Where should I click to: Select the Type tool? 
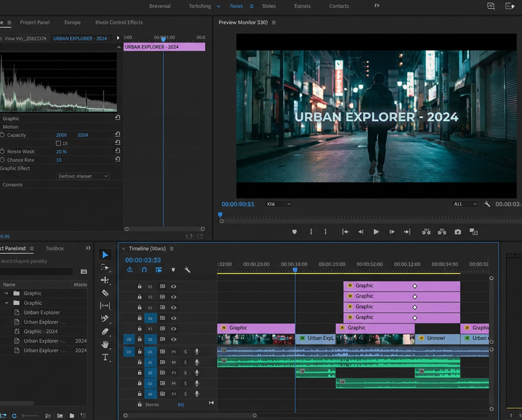click(x=105, y=357)
